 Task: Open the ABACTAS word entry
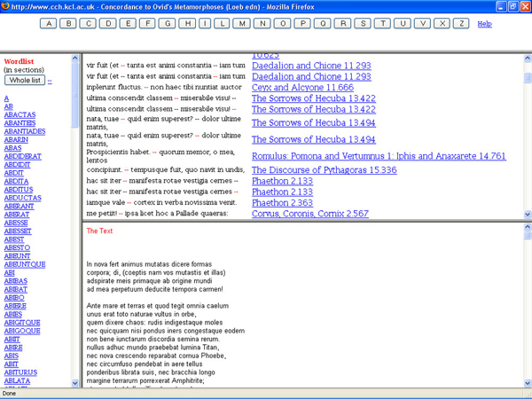point(20,114)
